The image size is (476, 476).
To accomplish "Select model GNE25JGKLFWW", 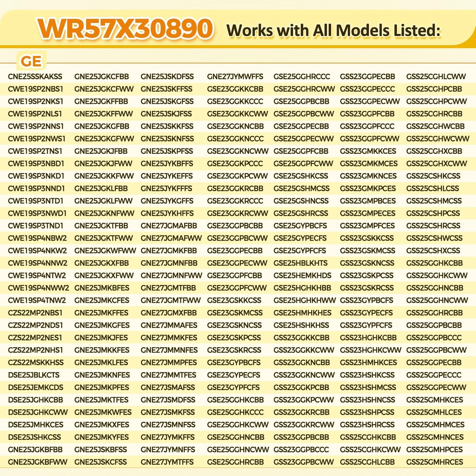I will click(103, 201).
